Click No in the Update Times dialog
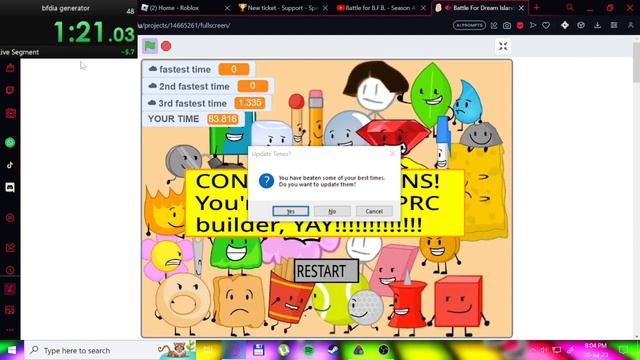Screen dimensions: 640x360 point(332,211)
